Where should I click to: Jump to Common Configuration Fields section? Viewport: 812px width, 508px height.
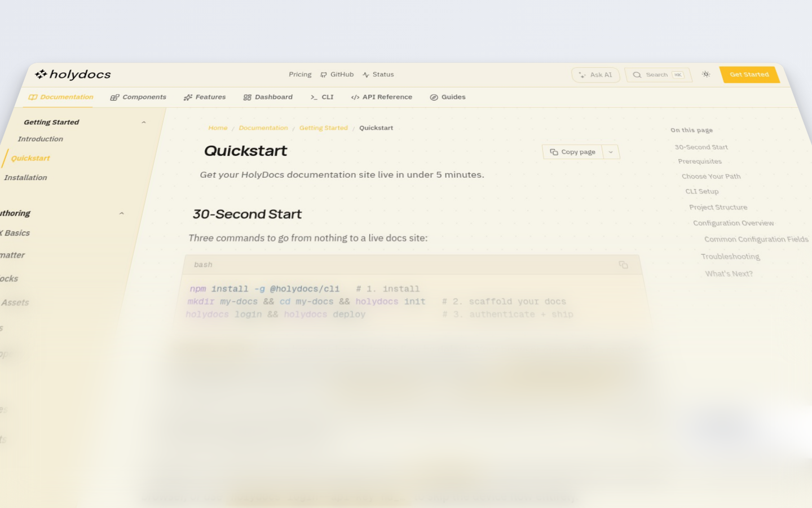tap(756, 239)
